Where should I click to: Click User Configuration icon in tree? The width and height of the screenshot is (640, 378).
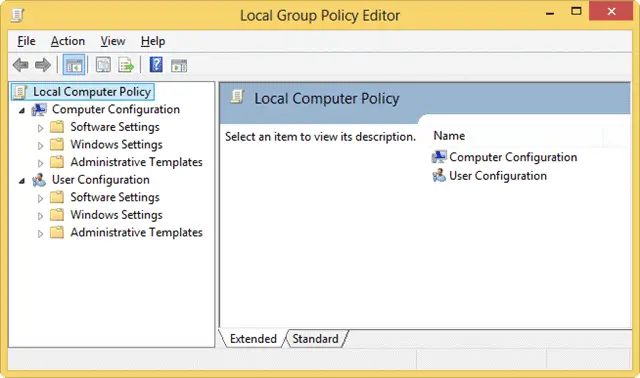click(x=39, y=180)
